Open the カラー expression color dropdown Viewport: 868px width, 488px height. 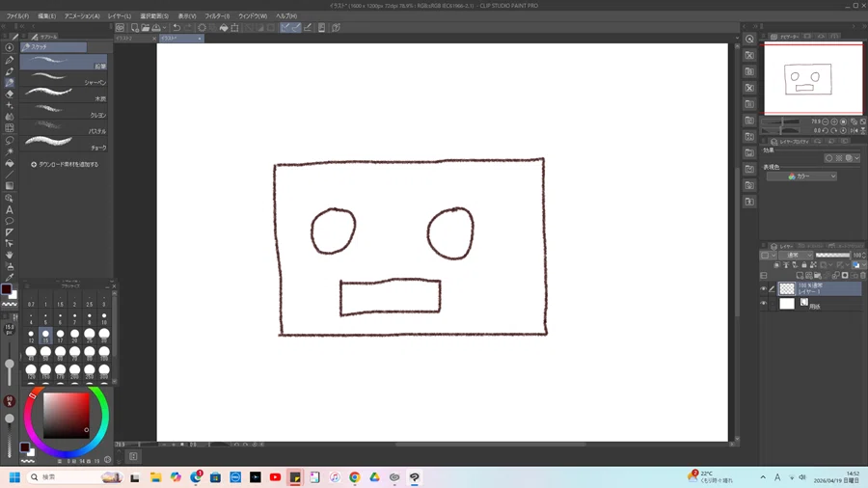[801, 176]
